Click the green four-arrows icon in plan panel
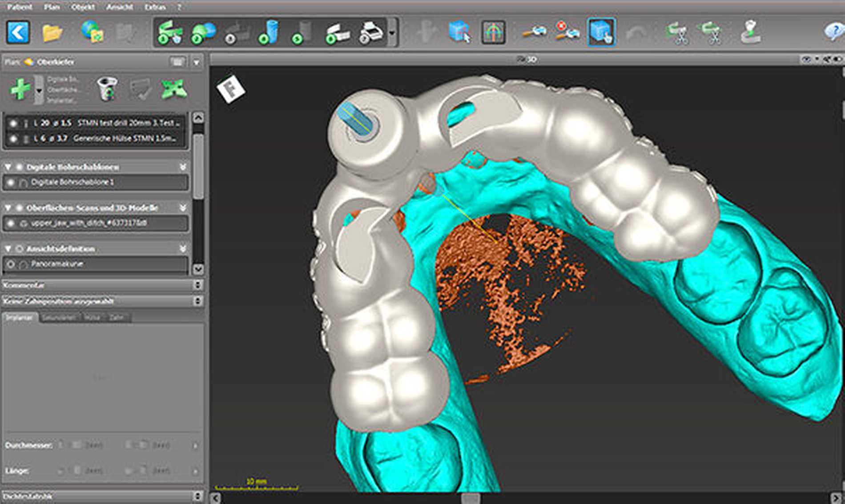This screenshot has width=845, height=504. (x=173, y=89)
